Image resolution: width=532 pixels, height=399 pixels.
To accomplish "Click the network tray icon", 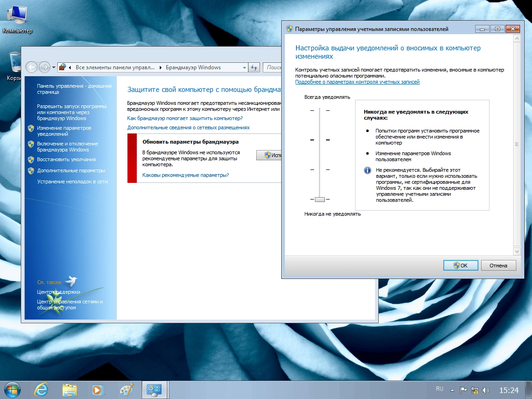I will click(475, 390).
